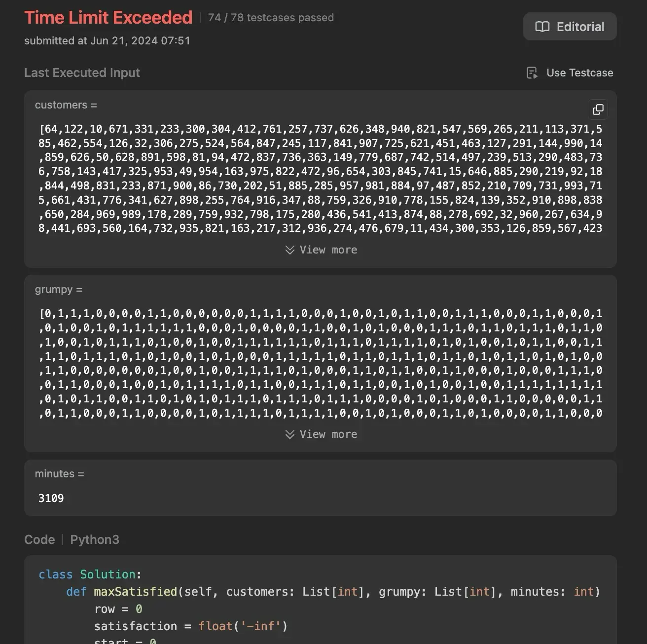Click the double chevron under customers array
647x644 pixels.
tap(290, 250)
